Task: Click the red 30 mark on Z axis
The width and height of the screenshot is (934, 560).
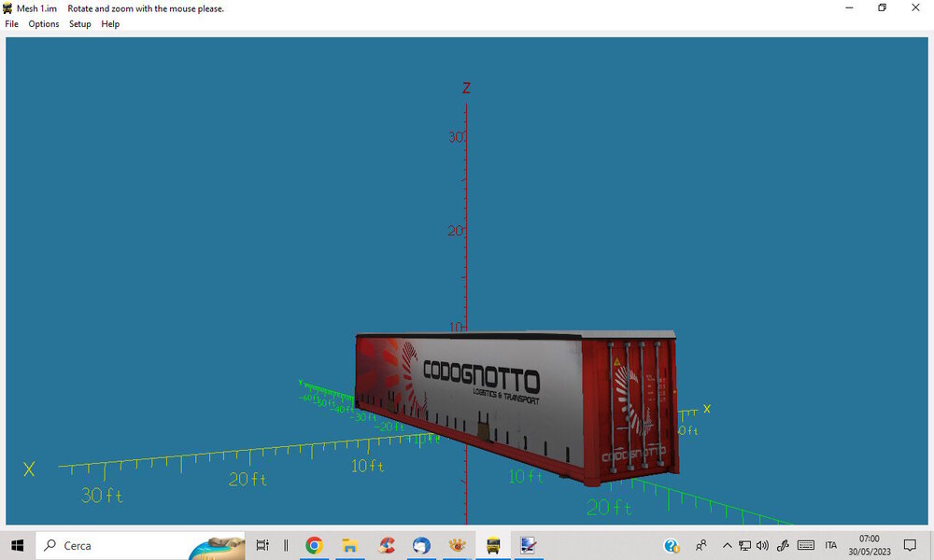Action: click(457, 137)
